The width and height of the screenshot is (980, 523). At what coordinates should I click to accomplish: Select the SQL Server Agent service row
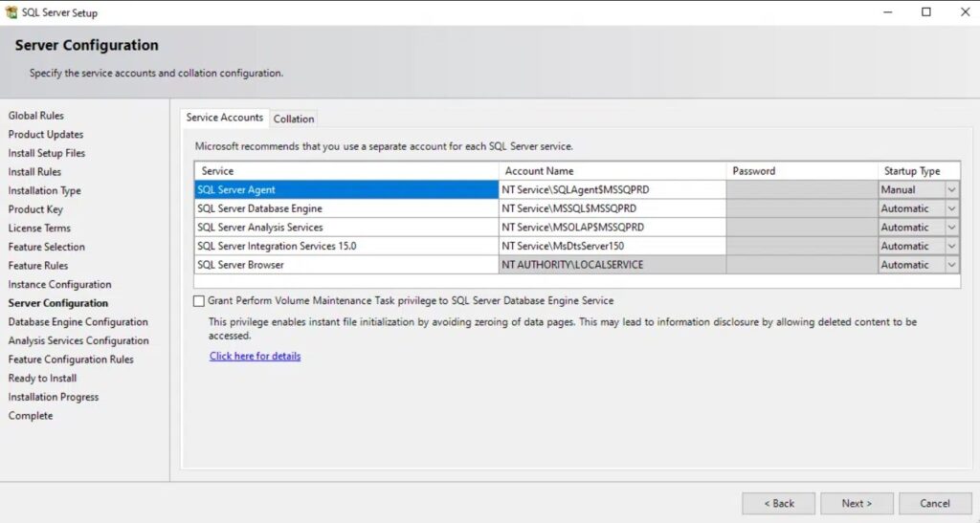[346, 189]
